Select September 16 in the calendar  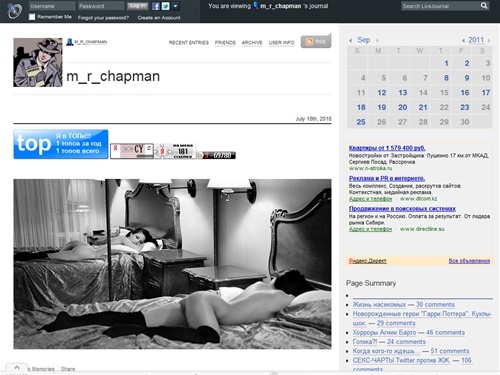click(465, 93)
